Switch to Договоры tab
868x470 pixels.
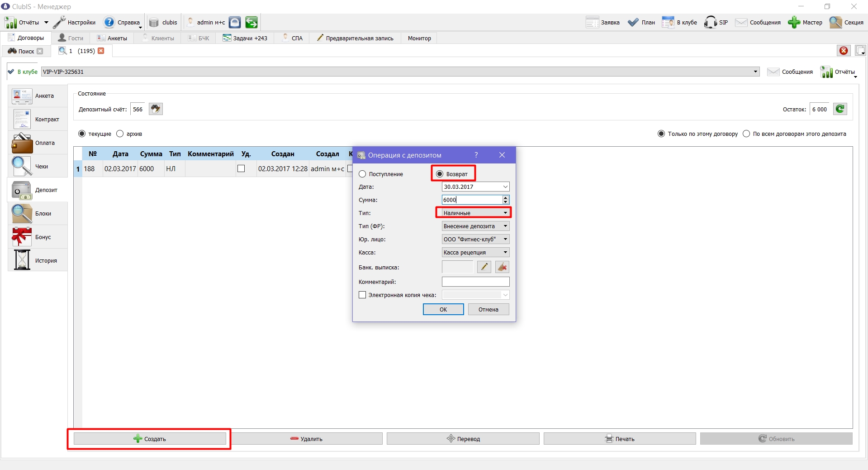[26, 38]
